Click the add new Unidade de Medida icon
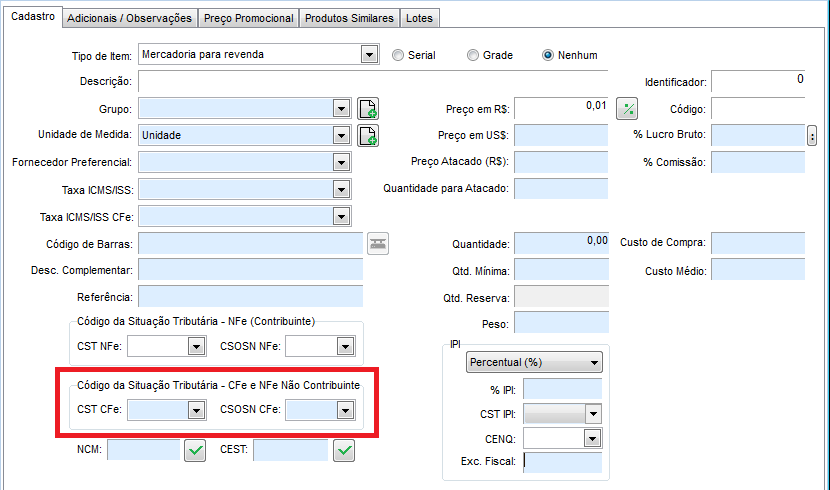The width and height of the screenshot is (830, 490). 368,135
